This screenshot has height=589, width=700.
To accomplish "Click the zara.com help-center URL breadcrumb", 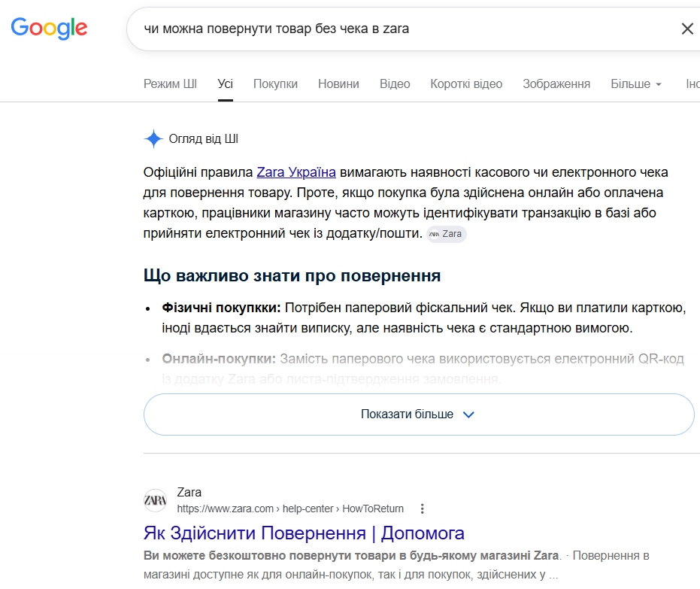I will (290, 509).
